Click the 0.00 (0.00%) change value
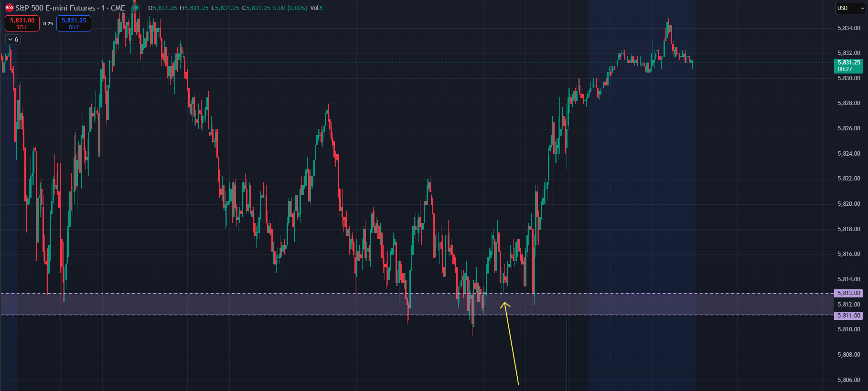This screenshot has height=391, width=868. [290, 8]
